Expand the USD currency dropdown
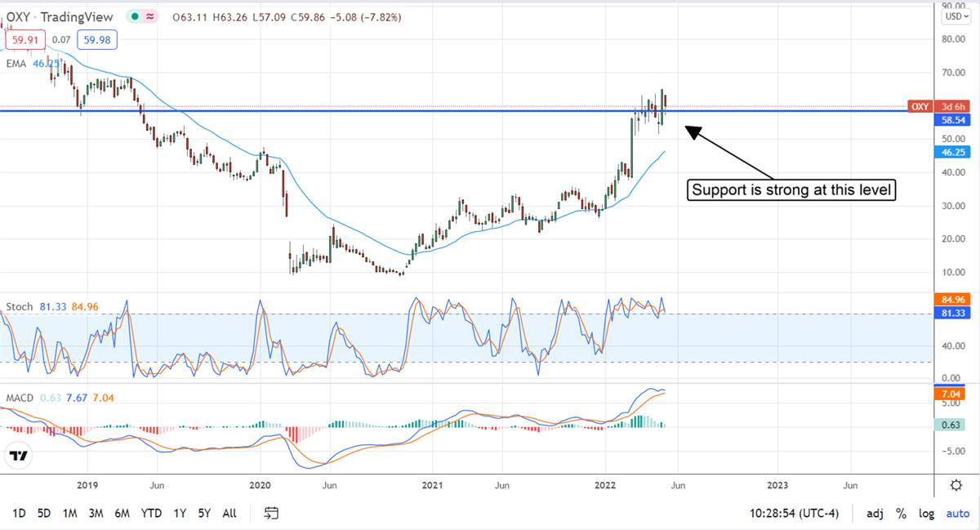 click(x=955, y=16)
